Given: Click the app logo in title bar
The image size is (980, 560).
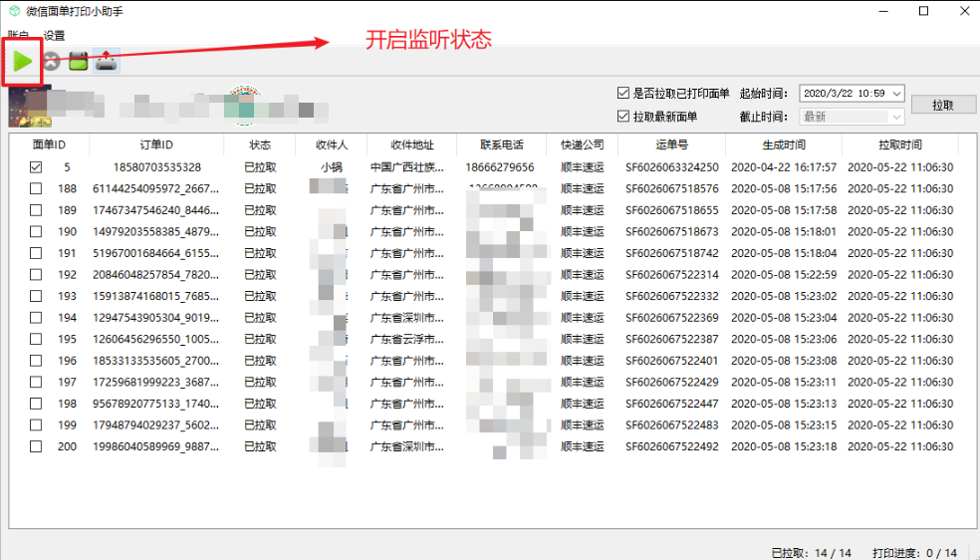Looking at the screenshot, I should pyautogui.click(x=14, y=11).
